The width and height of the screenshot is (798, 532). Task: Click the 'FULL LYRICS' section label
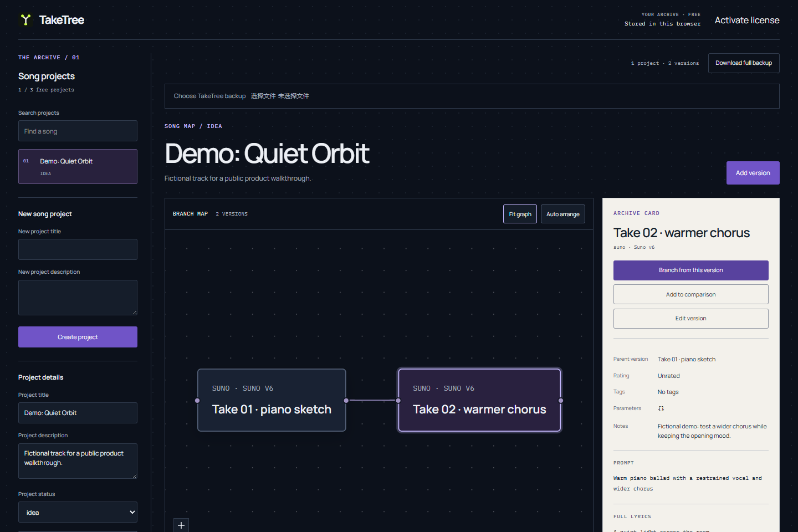(x=632, y=516)
